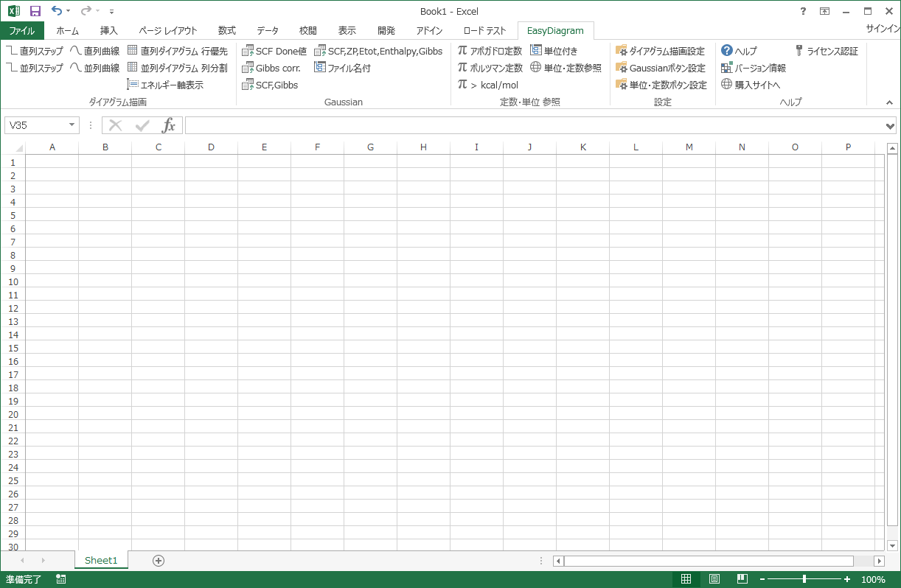Add a new sheet with plus button
901x588 pixels.
pyautogui.click(x=158, y=561)
